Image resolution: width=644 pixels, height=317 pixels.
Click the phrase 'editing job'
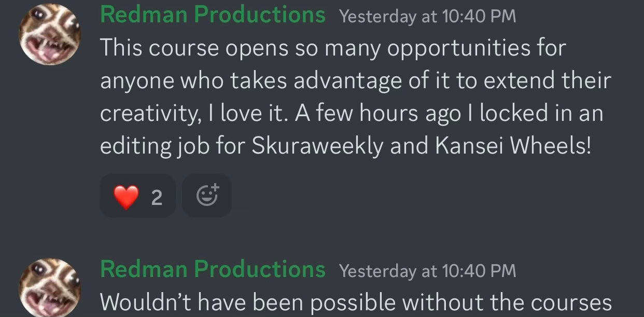(x=155, y=146)
